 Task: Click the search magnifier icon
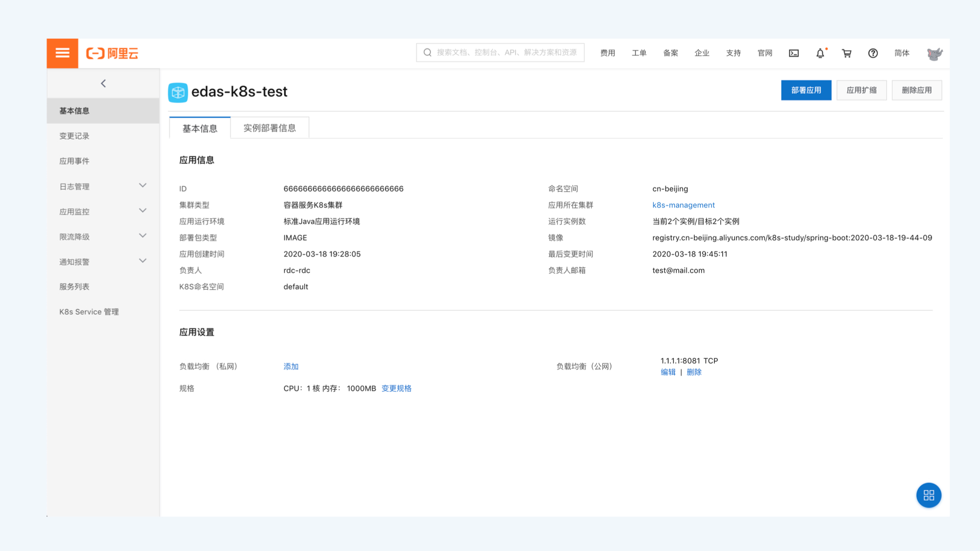pyautogui.click(x=428, y=53)
